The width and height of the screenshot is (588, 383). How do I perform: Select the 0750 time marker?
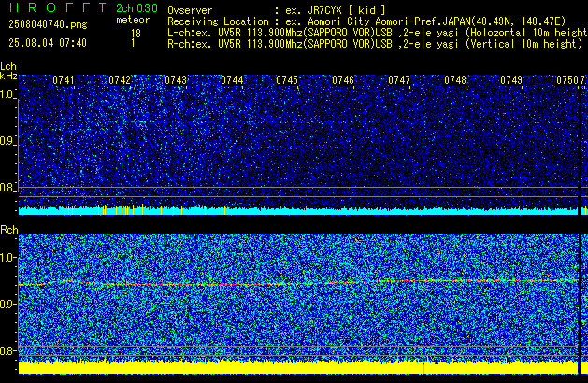(567, 80)
